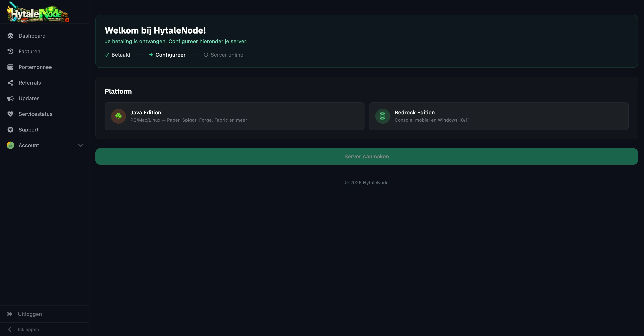Collapse the sidebar with Inklappen
644x336 pixels.
click(45, 329)
